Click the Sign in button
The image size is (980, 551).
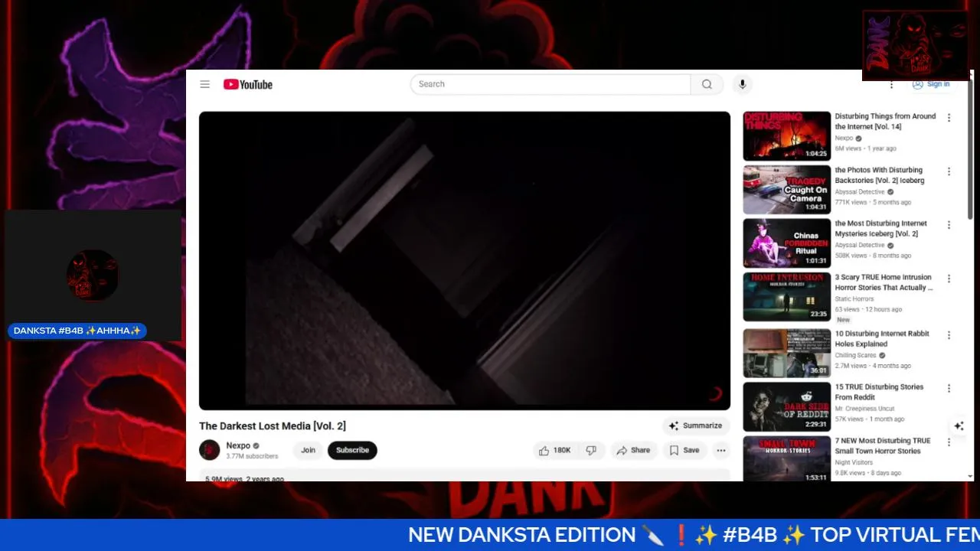931,84
